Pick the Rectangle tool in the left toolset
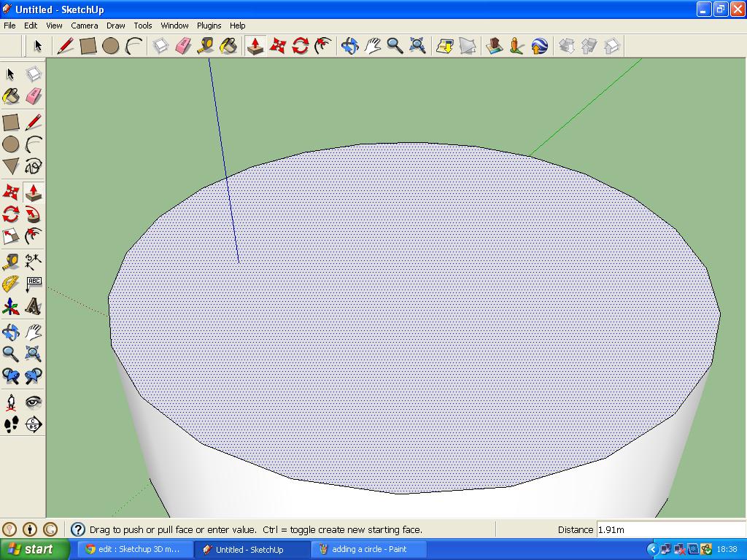 point(11,122)
